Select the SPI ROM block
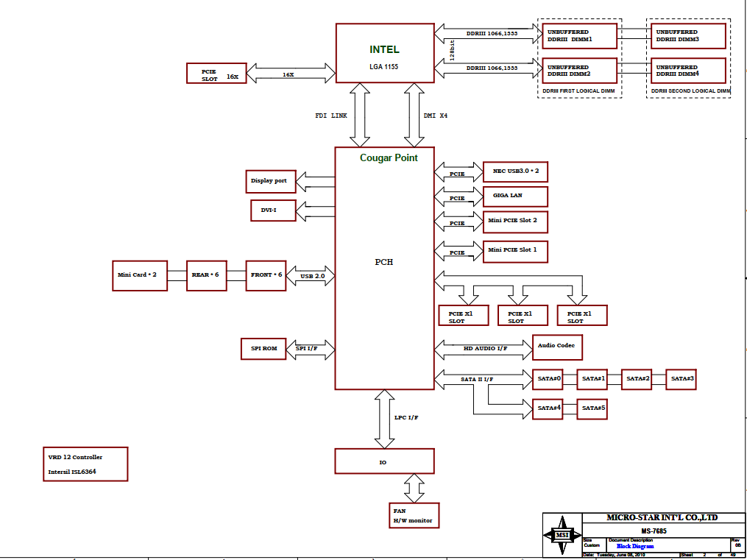The image size is (747, 560). click(263, 348)
